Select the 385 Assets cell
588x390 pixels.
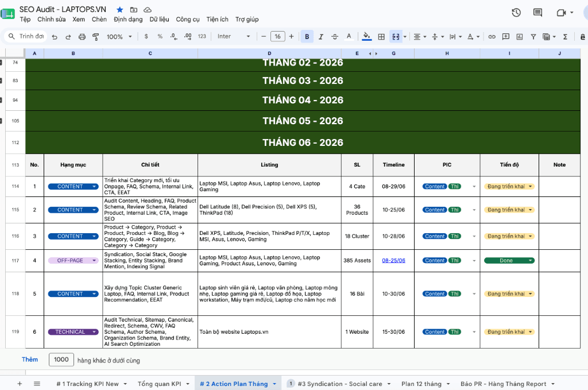tap(357, 261)
